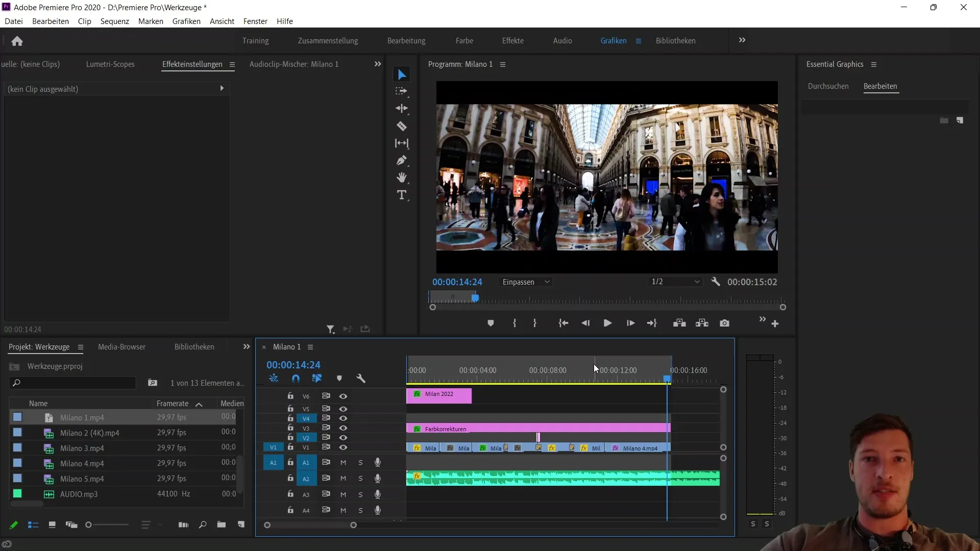Select the Pen tool
Screen dimensions: 980x551
[402, 161]
